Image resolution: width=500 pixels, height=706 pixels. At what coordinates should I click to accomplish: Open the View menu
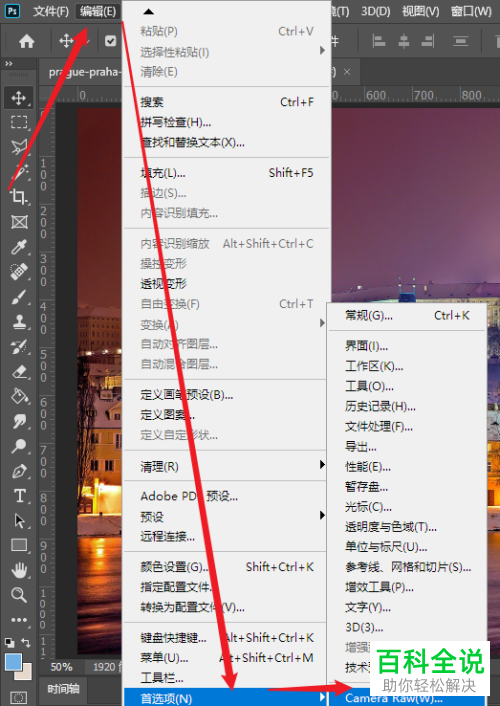[x=420, y=11]
